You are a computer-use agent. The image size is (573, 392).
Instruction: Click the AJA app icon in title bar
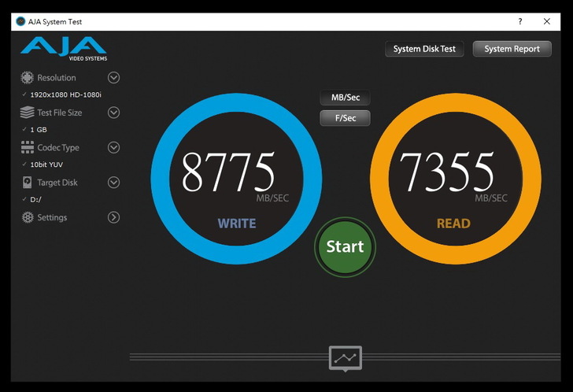point(20,21)
